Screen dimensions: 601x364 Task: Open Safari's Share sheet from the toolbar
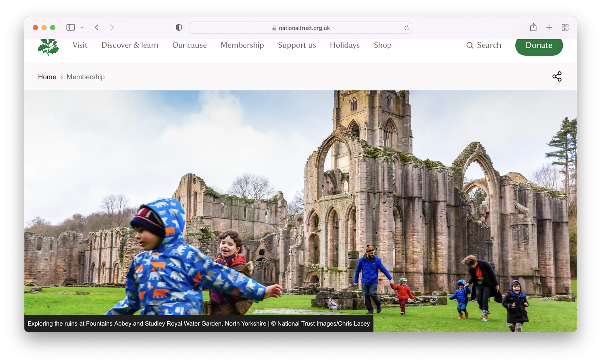pos(533,27)
